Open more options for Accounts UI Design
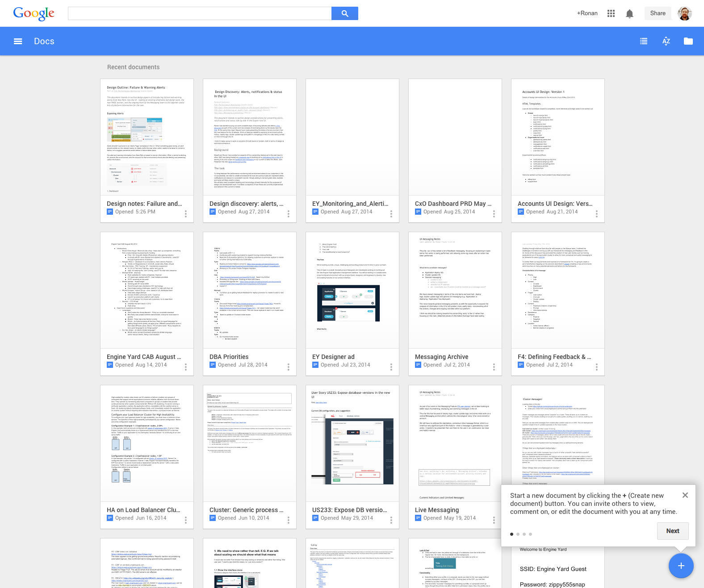Viewport: 704px width, 588px height. click(x=597, y=214)
